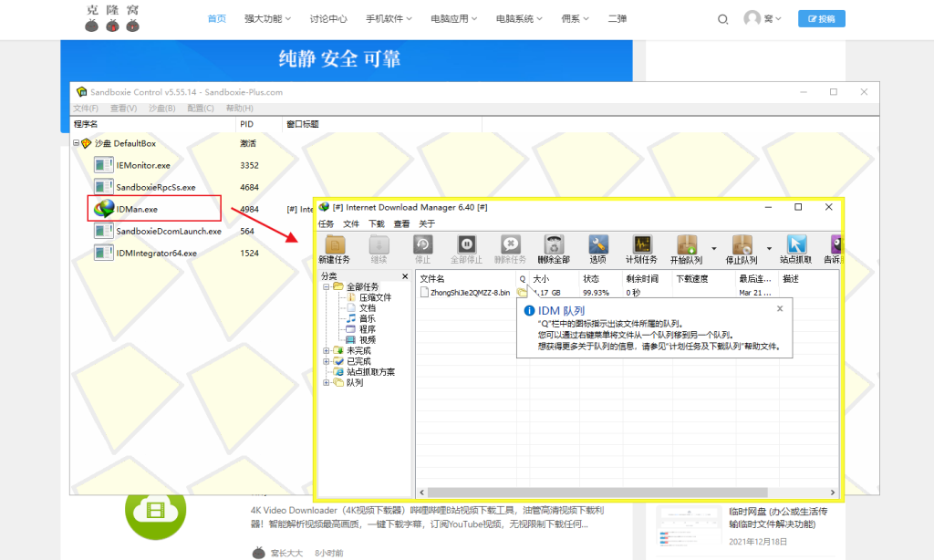The width and height of the screenshot is (934, 560).
Task: Open the 电脑系统 nav dropdown
Action: click(519, 18)
